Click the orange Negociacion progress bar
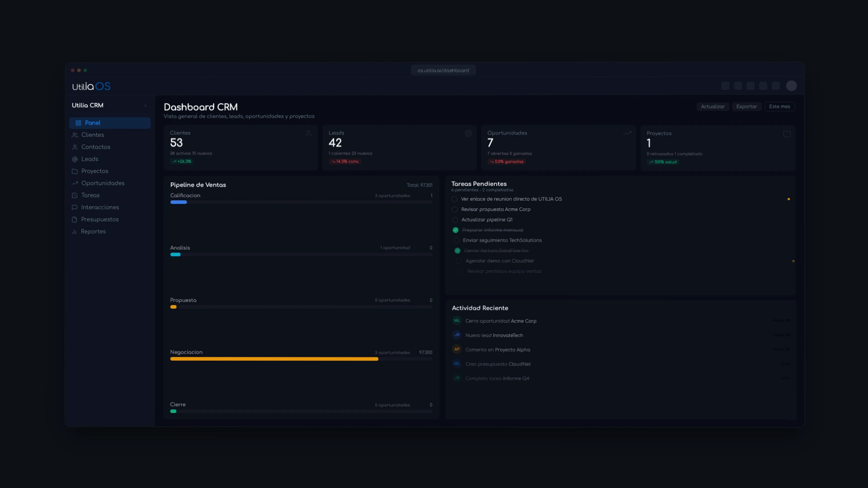The width and height of the screenshot is (868, 488). pyautogui.click(x=274, y=359)
